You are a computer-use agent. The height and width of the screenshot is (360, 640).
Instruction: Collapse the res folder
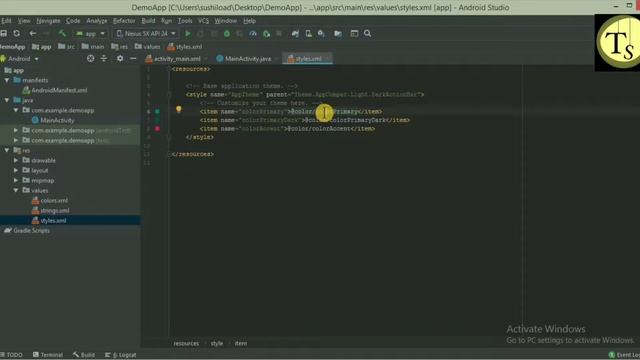point(7,151)
